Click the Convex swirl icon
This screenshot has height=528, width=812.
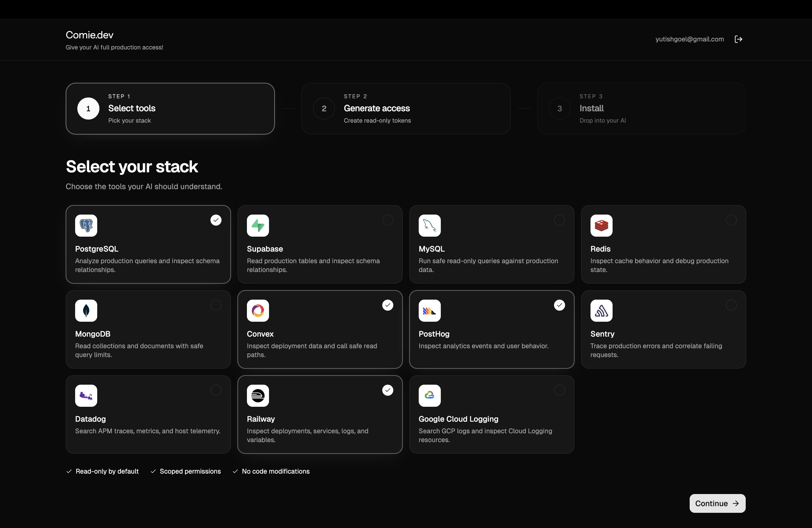pos(258,311)
